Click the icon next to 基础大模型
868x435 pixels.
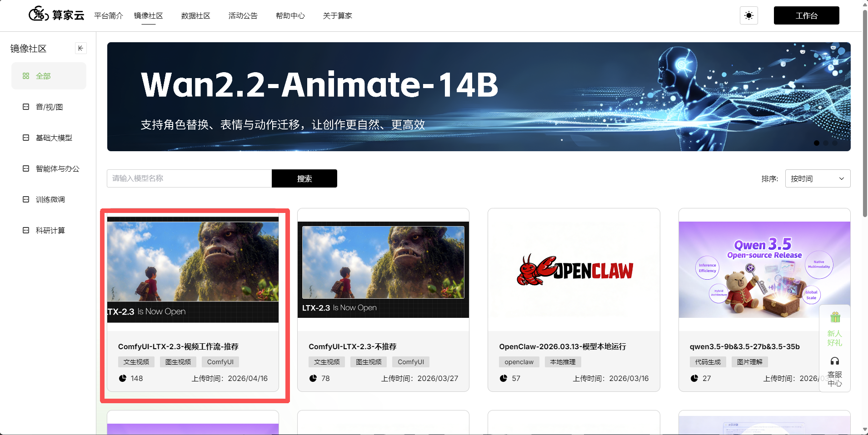tap(26, 138)
